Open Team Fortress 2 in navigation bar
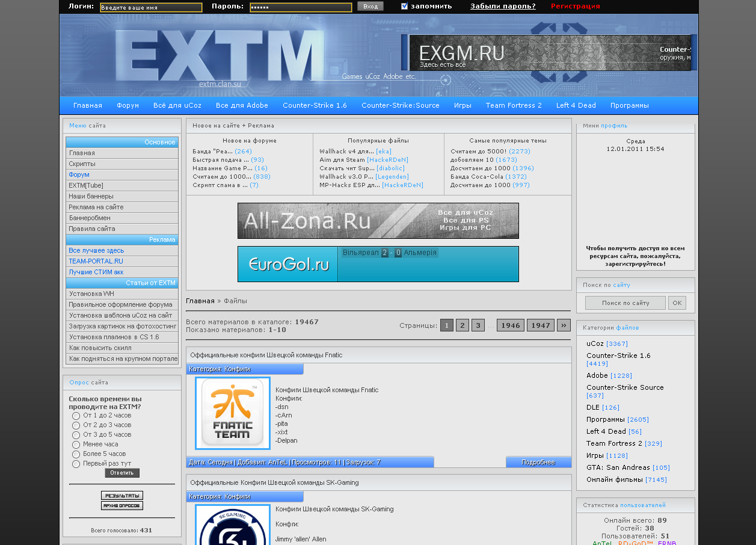 pyautogui.click(x=514, y=105)
